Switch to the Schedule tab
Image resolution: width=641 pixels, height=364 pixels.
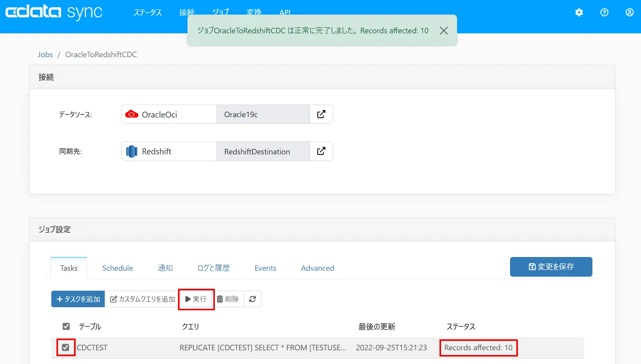click(118, 268)
